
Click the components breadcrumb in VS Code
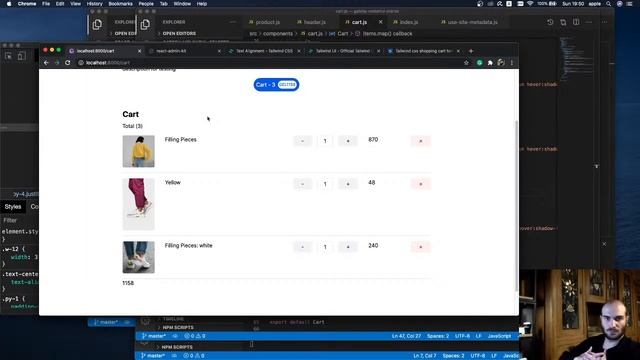(x=278, y=33)
